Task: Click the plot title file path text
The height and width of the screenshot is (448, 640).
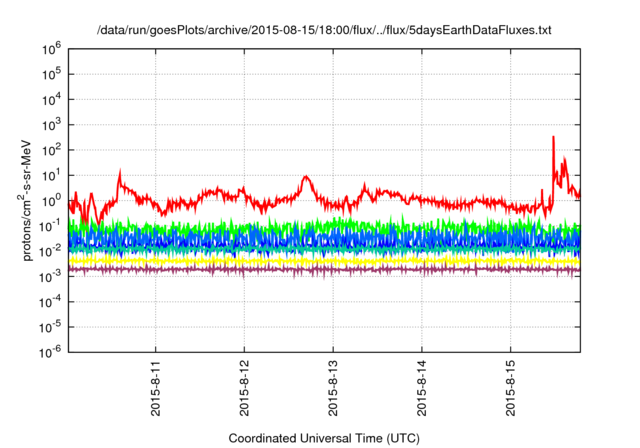Action: (324, 30)
